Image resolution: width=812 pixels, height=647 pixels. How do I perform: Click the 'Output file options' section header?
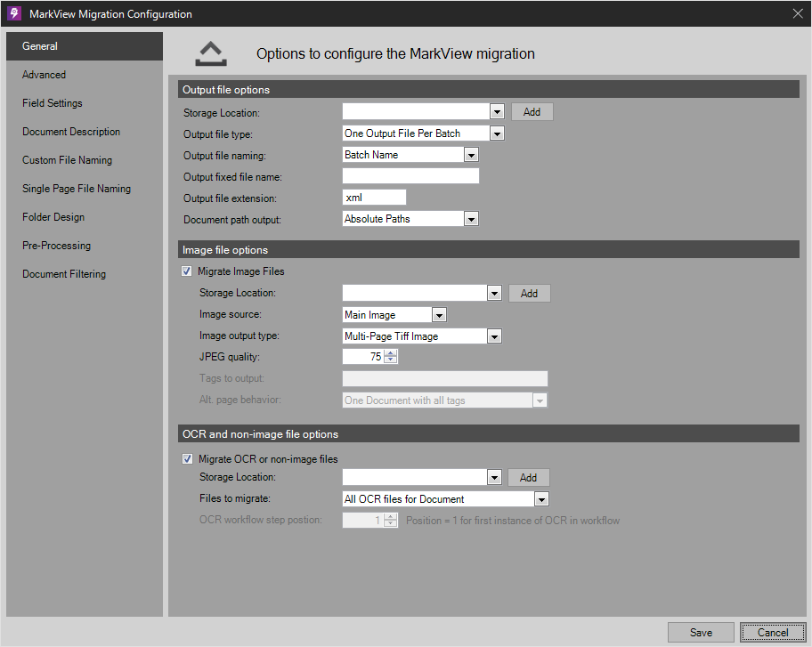[x=488, y=90]
